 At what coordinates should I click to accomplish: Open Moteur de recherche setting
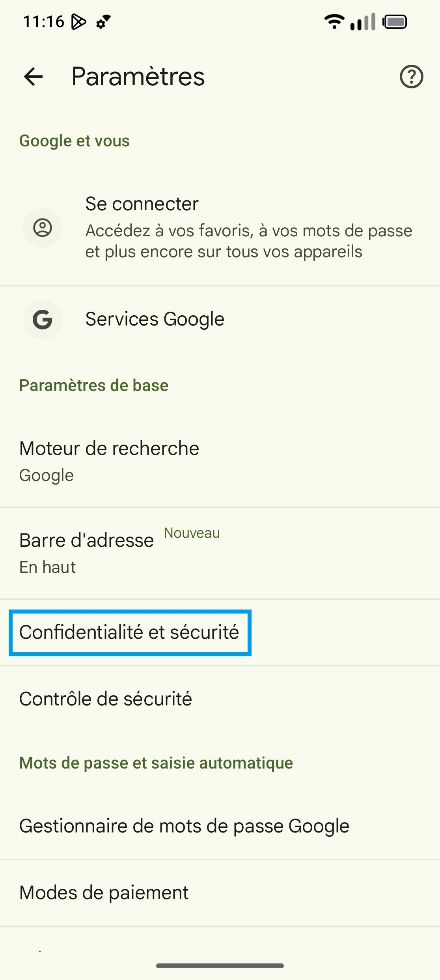[x=109, y=461]
